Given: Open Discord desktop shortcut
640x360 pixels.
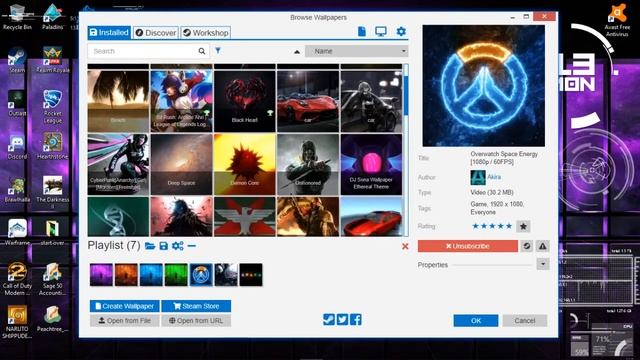Looking at the screenshot, I should tap(17, 147).
